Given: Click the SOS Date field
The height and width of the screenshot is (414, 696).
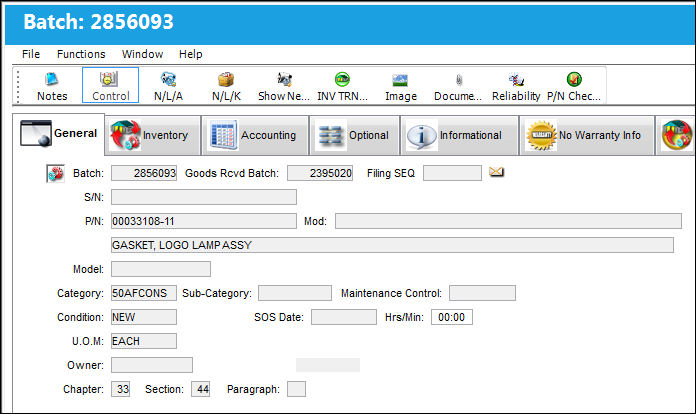Looking at the screenshot, I should coord(344,317).
